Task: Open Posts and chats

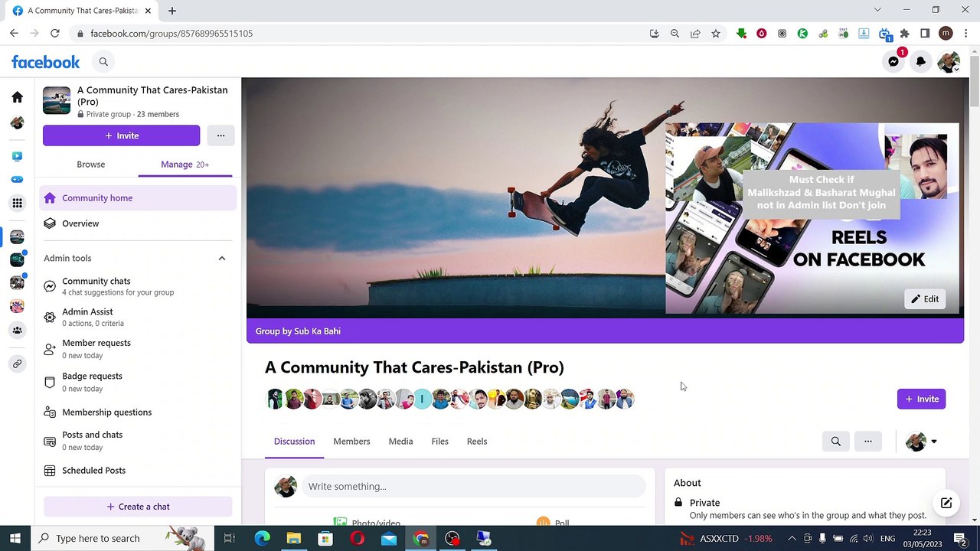Action: click(x=138, y=441)
